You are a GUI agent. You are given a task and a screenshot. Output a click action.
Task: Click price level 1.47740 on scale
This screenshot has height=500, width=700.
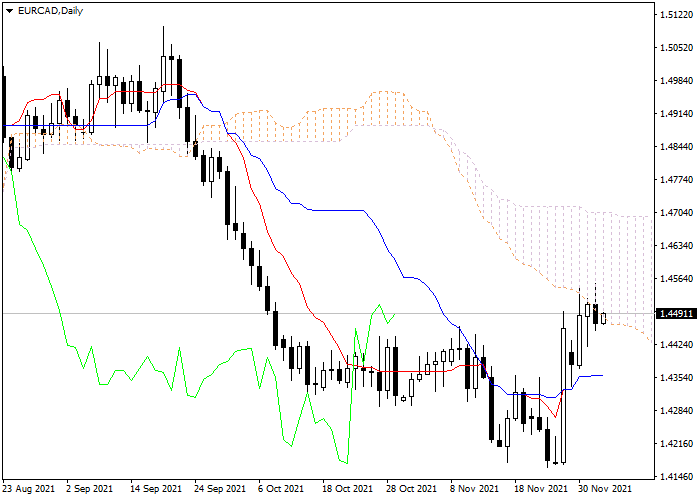(677, 180)
